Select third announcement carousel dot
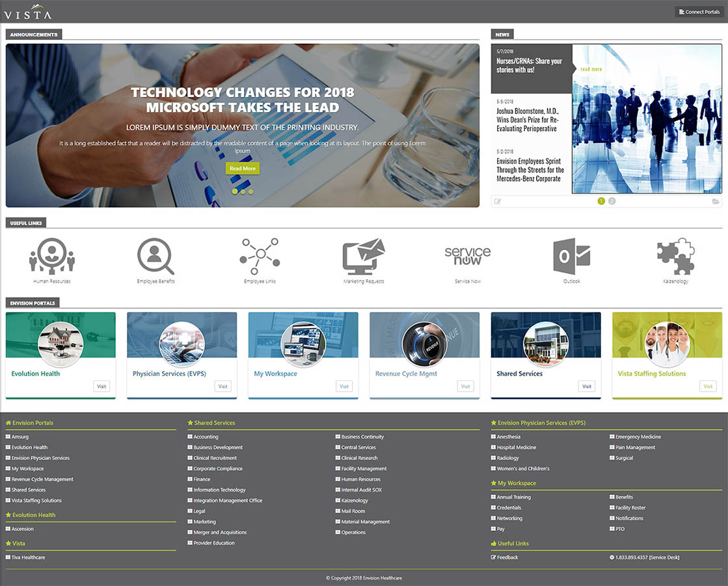 click(250, 191)
